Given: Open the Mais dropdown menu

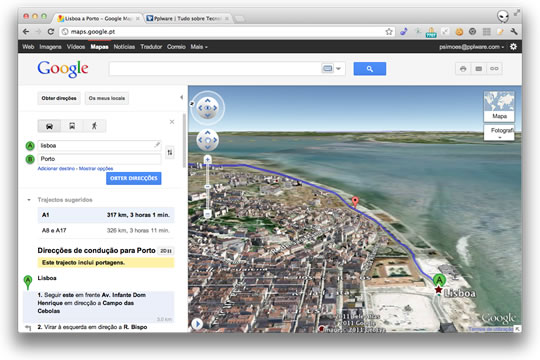Looking at the screenshot, I should coord(199,47).
